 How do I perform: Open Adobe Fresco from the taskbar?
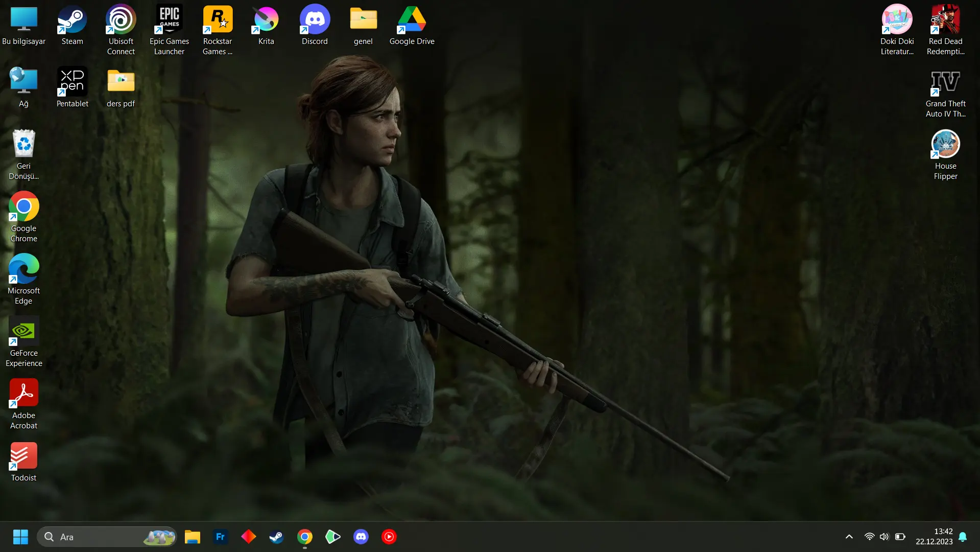click(x=221, y=537)
